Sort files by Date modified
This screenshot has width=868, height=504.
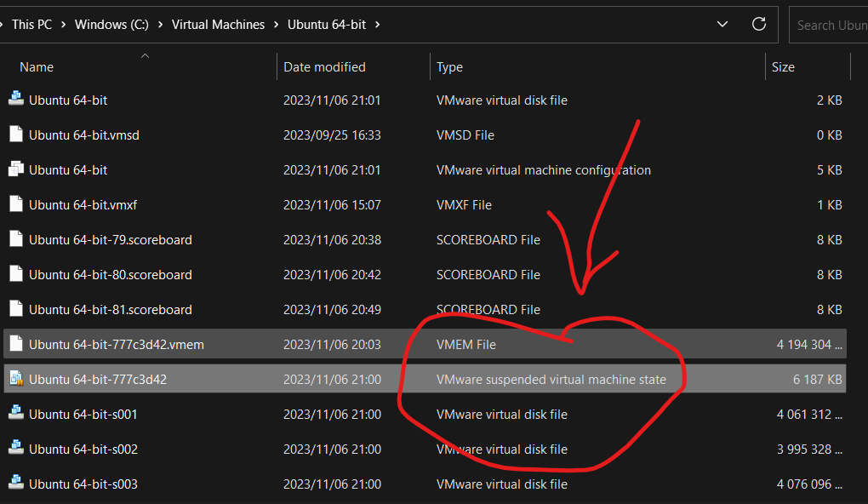click(x=324, y=66)
